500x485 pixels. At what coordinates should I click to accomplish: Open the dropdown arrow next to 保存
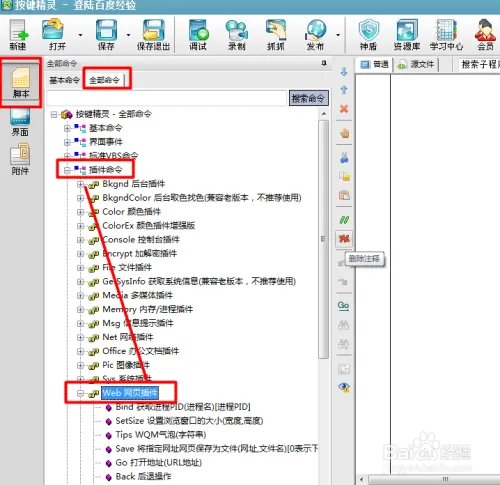[x=128, y=35]
